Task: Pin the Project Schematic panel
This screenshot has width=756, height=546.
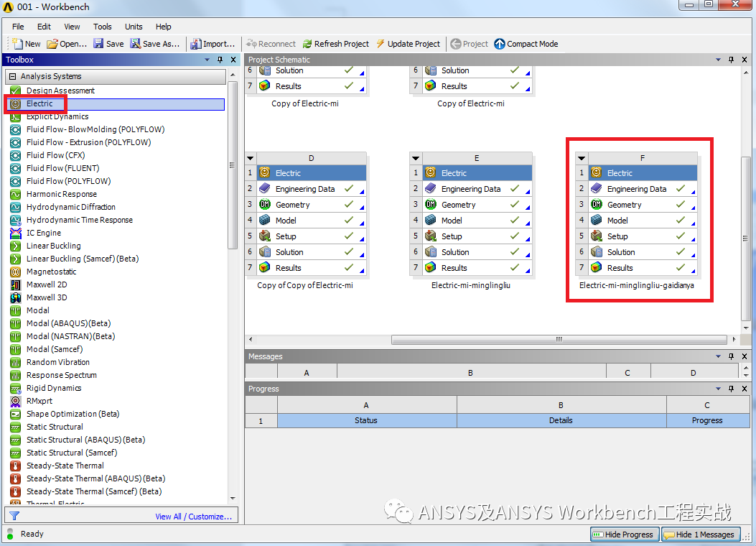Action: [732, 60]
